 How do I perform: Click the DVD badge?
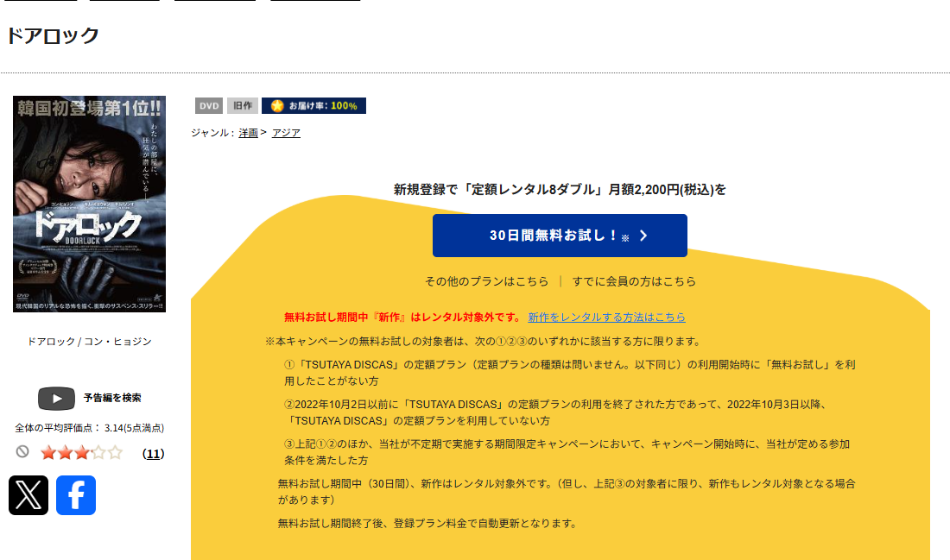pos(209,106)
